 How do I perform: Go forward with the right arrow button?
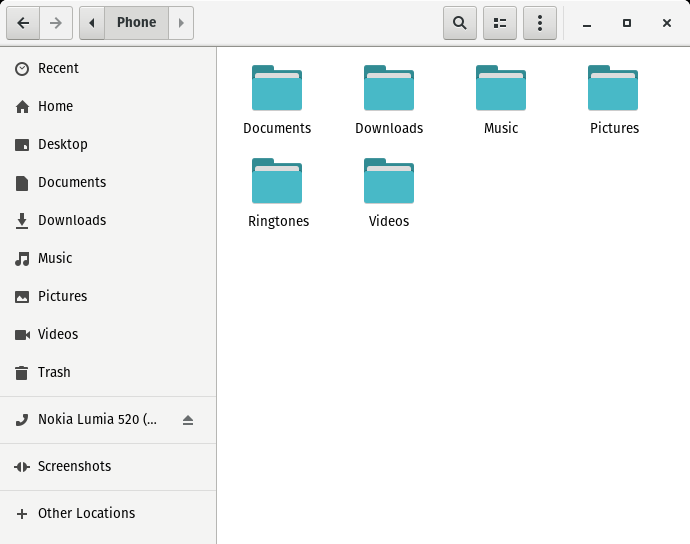click(x=56, y=23)
